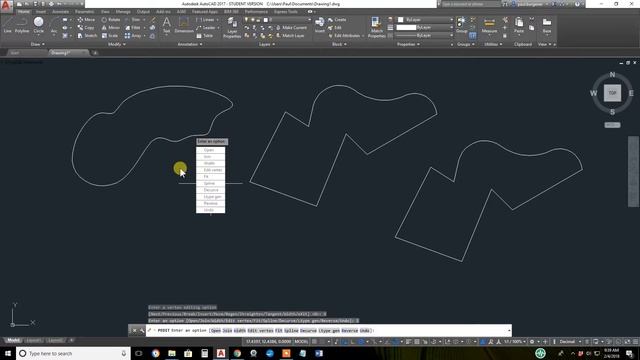Click the Leader annotation button
Viewport: 640px width, 360px height.
click(206, 27)
